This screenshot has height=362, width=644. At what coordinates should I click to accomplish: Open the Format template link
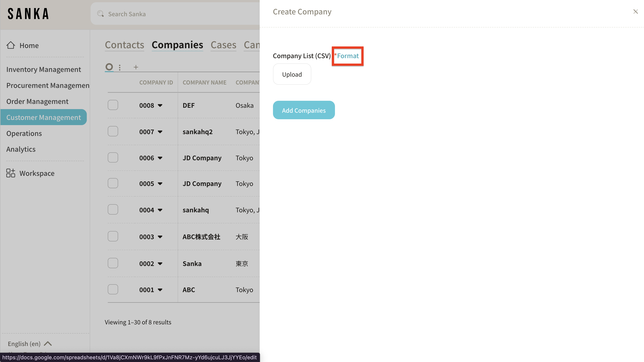click(x=348, y=56)
